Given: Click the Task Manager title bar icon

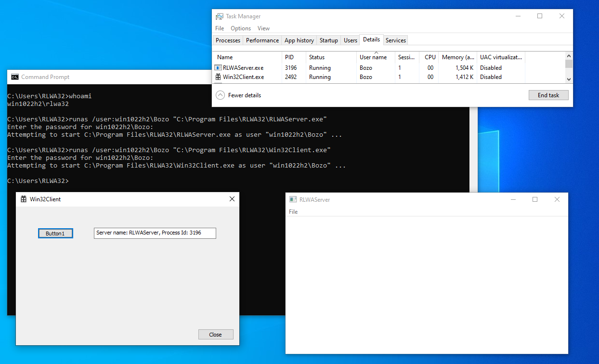Looking at the screenshot, I should (x=220, y=16).
